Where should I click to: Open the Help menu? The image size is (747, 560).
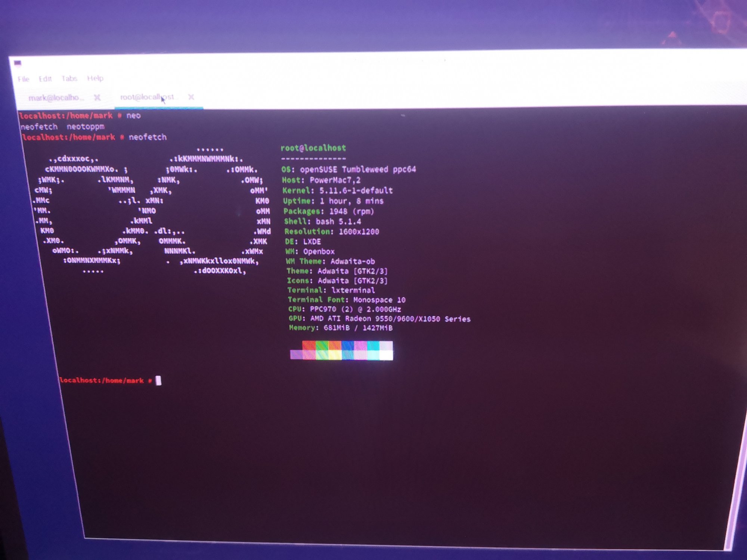coord(95,78)
